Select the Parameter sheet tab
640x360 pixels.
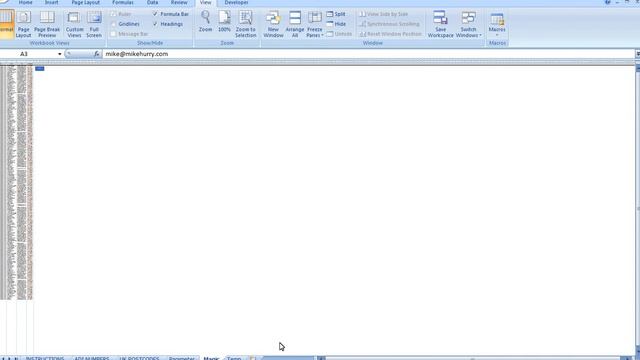[x=182, y=358]
